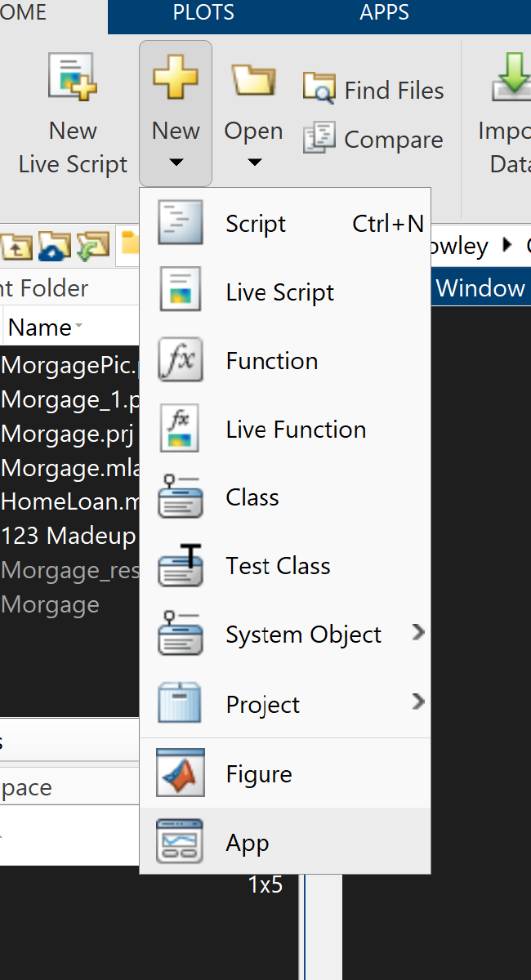Select the Morgage.mla file
531x980 pixels.
tap(69, 468)
